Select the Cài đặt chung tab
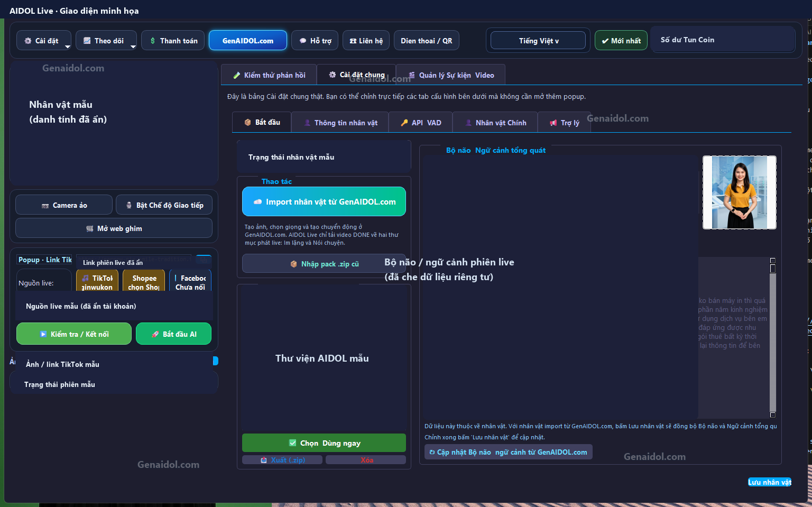Viewport: 812px width, 507px height. (356, 75)
